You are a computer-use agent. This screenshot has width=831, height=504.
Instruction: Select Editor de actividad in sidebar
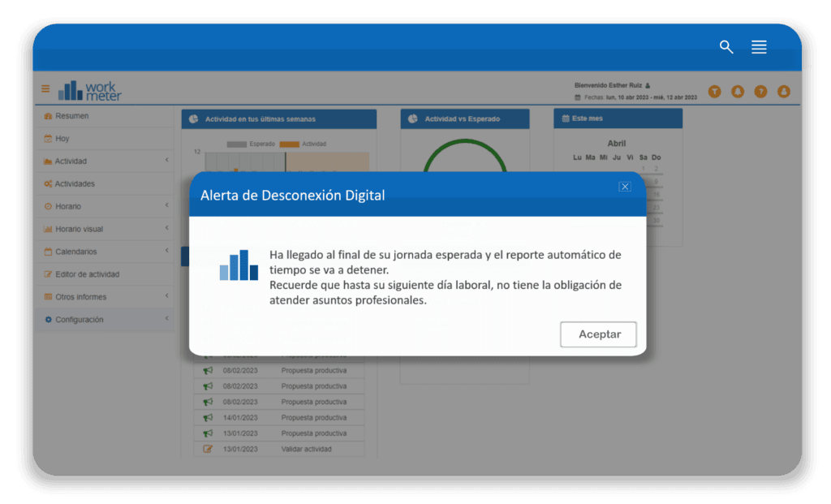[x=105, y=274]
